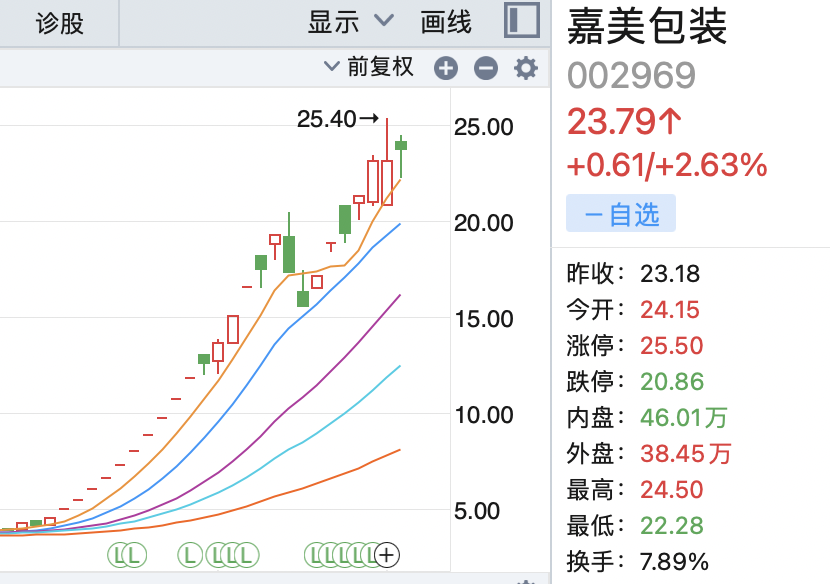
Task: Click the arrow beside 25.40 high label
Action: pos(369,119)
